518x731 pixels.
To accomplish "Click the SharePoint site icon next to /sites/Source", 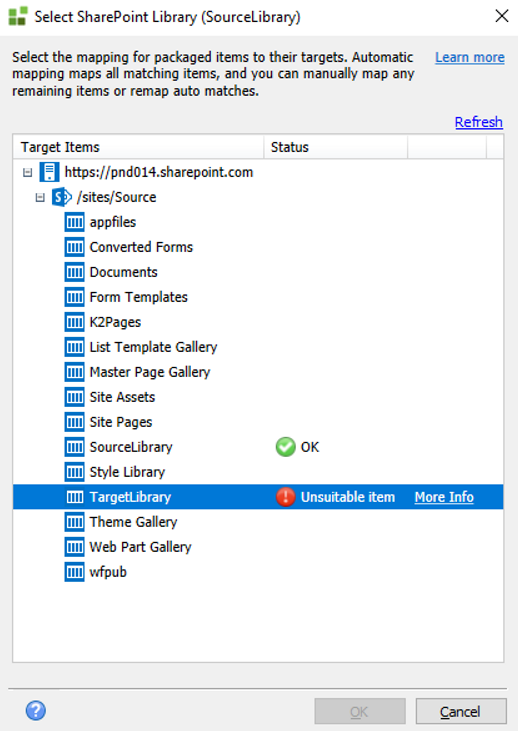I will click(x=62, y=197).
